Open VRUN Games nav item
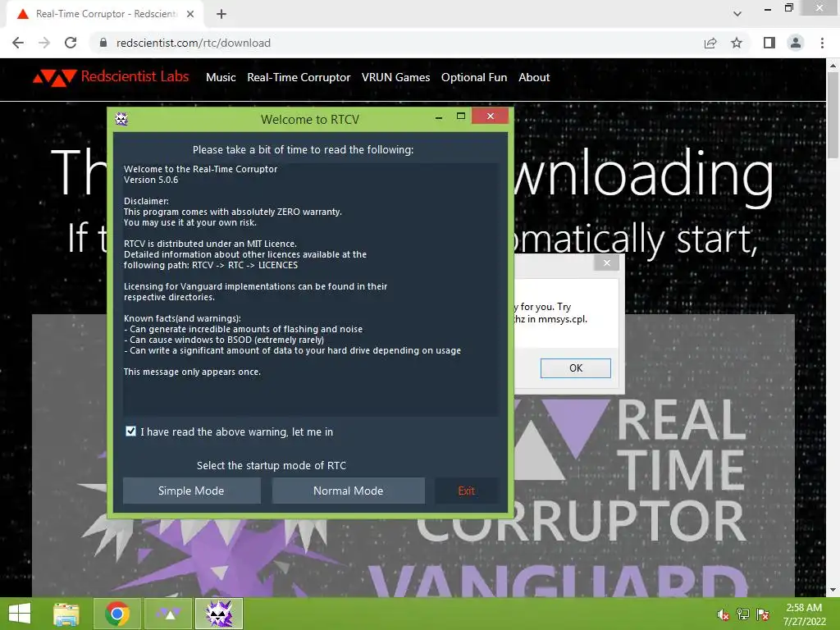The image size is (840, 630). pyautogui.click(x=396, y=77)
